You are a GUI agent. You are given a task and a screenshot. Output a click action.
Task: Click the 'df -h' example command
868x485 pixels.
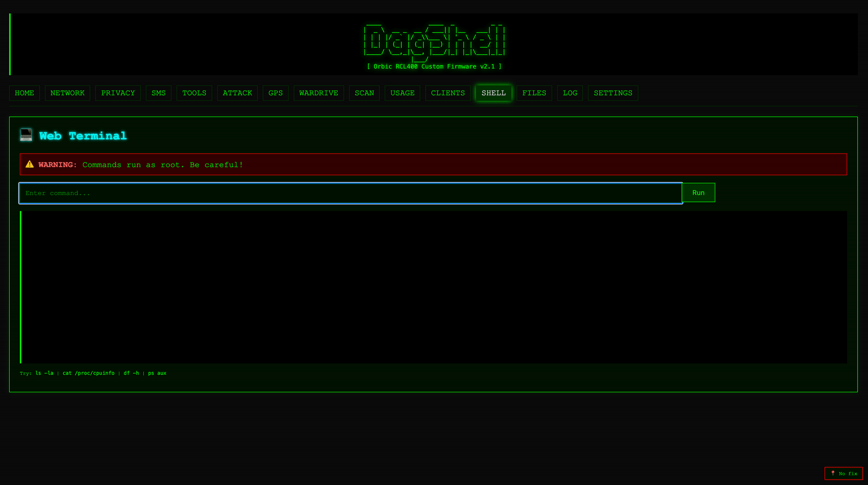coord(131,373)
